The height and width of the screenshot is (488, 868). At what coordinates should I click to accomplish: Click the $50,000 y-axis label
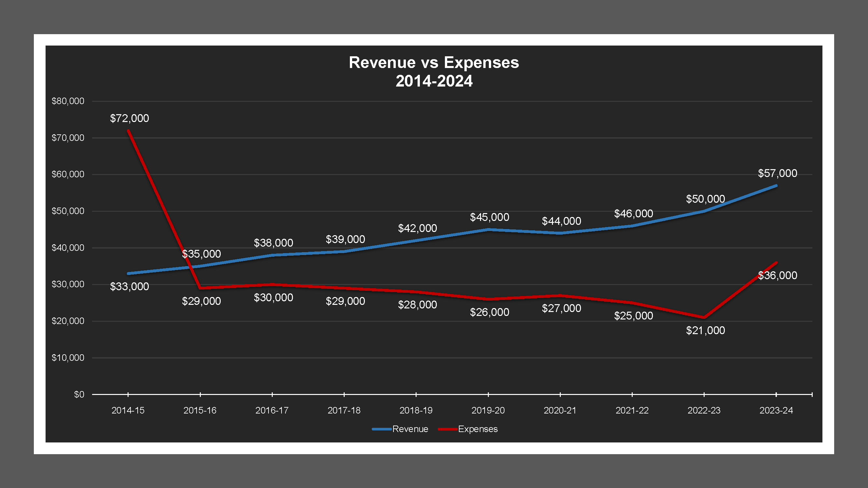click(x=68, y=211)
